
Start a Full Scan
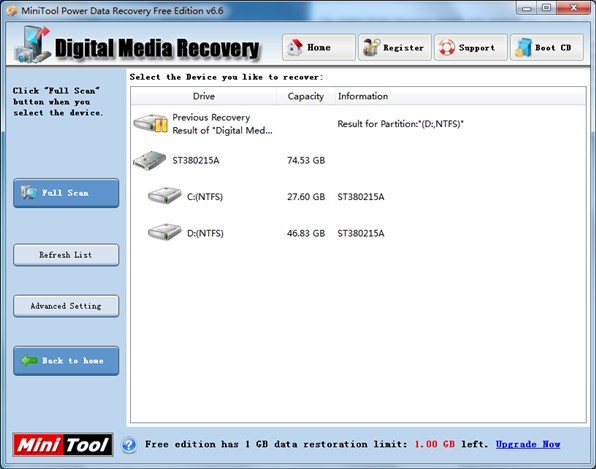pyautogui.click(x=66, y=193)
